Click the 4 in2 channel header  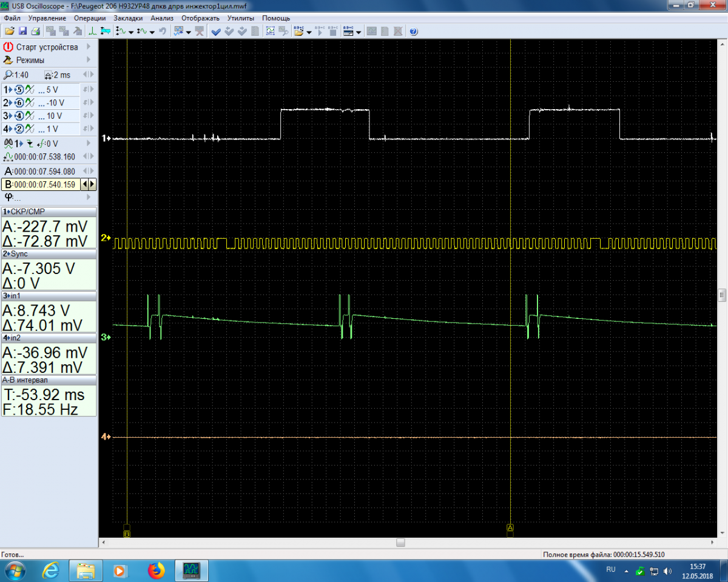pos(49,338)
